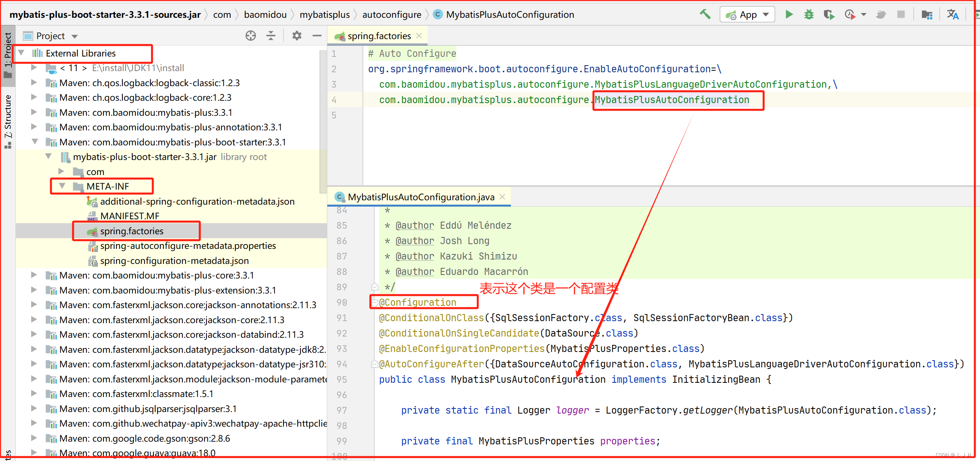Open the Project view type dropdown

pos(75,36)
